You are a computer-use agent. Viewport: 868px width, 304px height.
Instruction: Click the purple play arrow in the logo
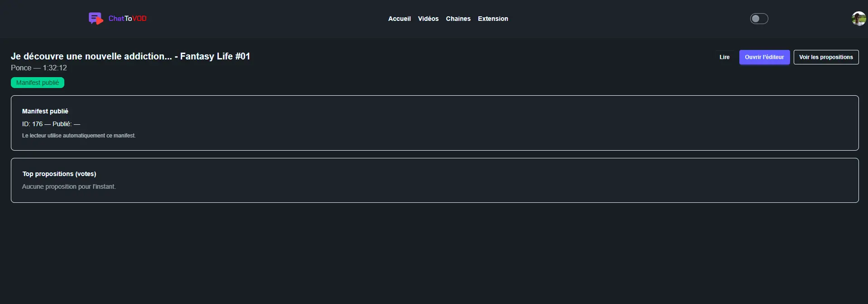click(100, 21)
